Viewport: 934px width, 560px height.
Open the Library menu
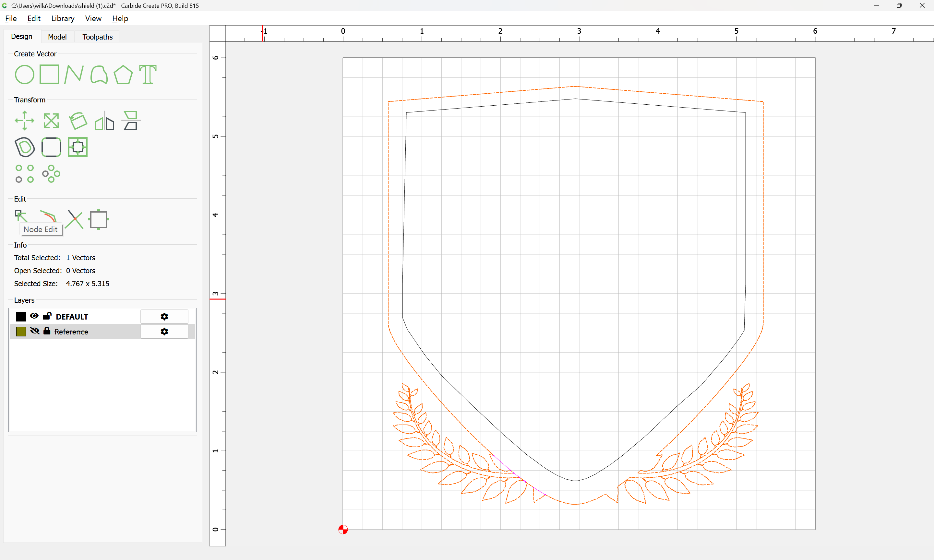coord(63,18)
